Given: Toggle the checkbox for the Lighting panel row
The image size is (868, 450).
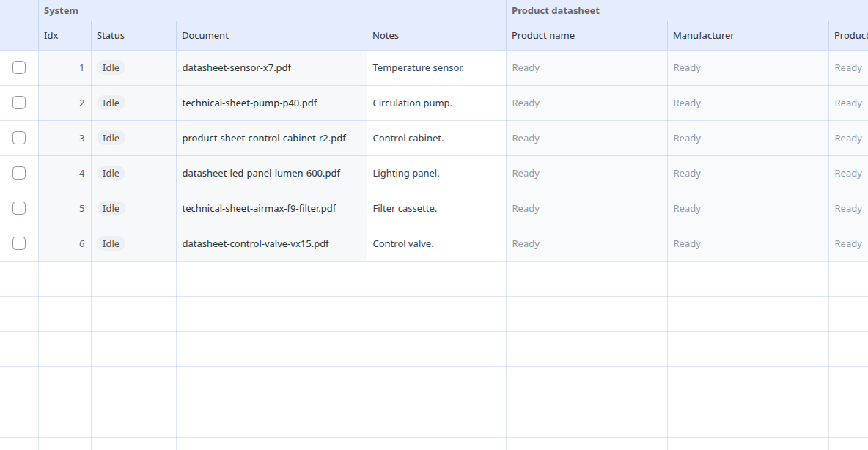Looking at the screenshot, I should pos(19,173).
